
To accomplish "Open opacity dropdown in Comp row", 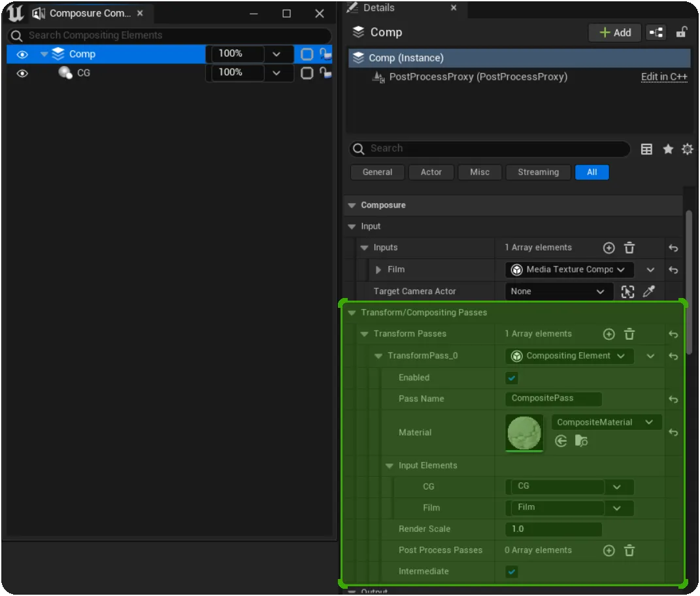I will (276, 54).
